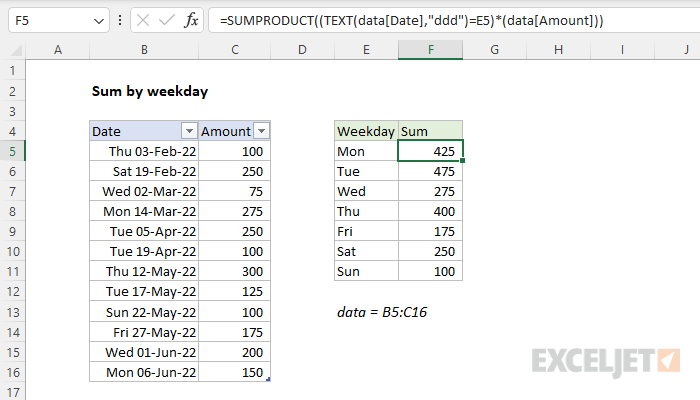Select amount 75 for Wed 02-Mar-22

(x=234, y=192)
